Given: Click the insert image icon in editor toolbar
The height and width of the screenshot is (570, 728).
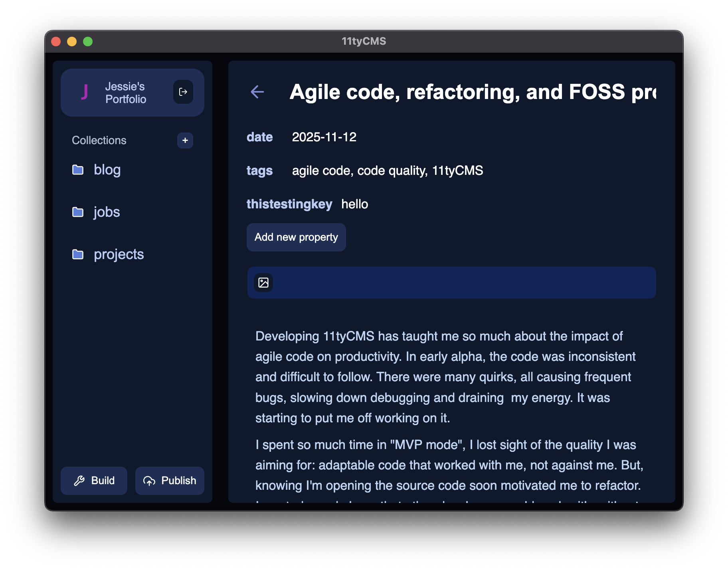Looking at the screenshot, I should click(263, 283).
